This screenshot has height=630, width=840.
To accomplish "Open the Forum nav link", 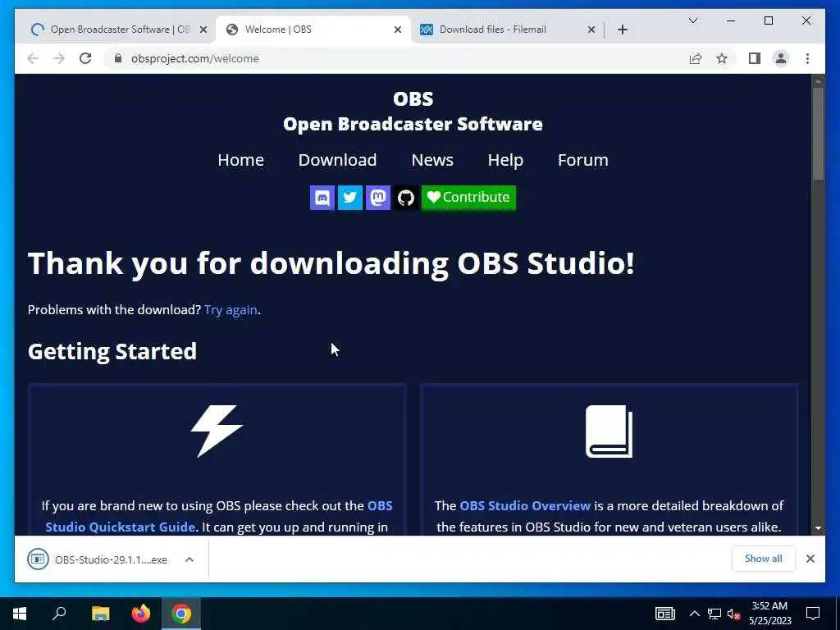I will point(583,160).
